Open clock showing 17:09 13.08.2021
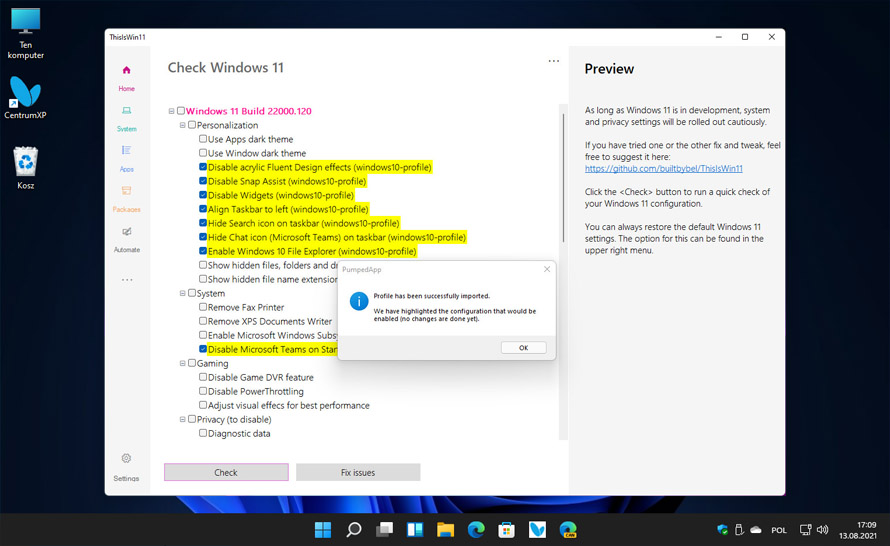This screenshot has height=546, width=890. (x=858, y=530)
